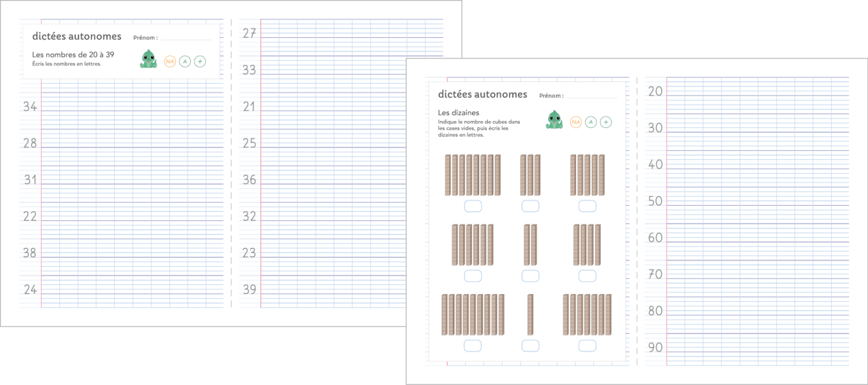Click the single ten-rod illustration
868x385 pixels.
[530, 314]
